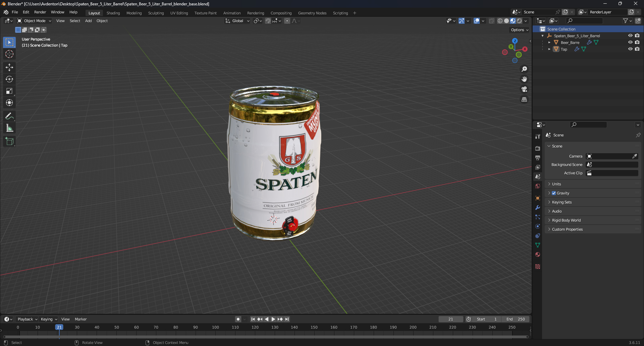
Task: Expand the Beer_Barre tree item
Action: (549, 42)
